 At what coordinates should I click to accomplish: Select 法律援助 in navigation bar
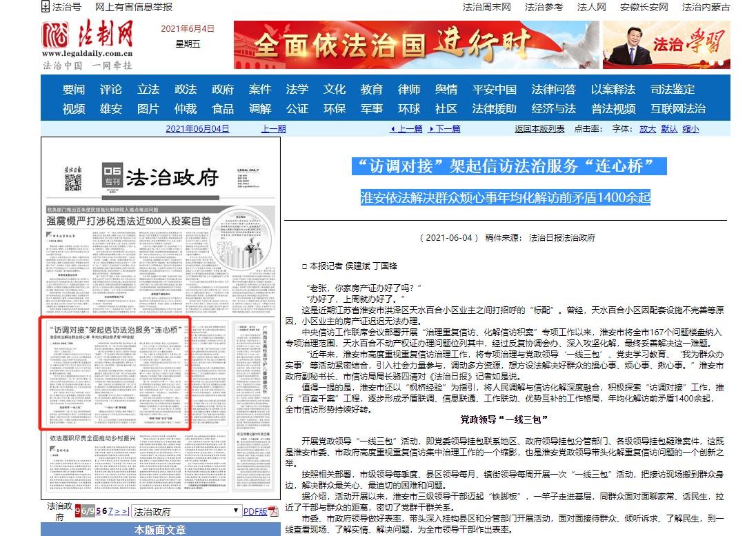tap(494, 109)
